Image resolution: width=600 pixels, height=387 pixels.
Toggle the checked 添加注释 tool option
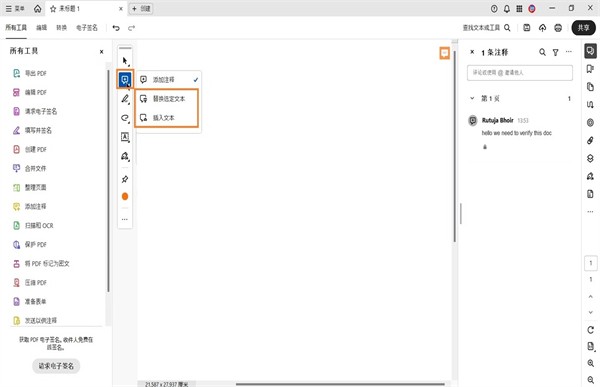click(168, 80)
